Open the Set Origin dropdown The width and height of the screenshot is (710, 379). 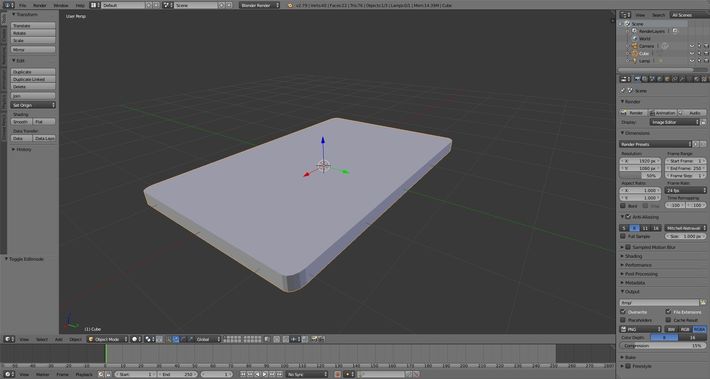coord(33,105)
